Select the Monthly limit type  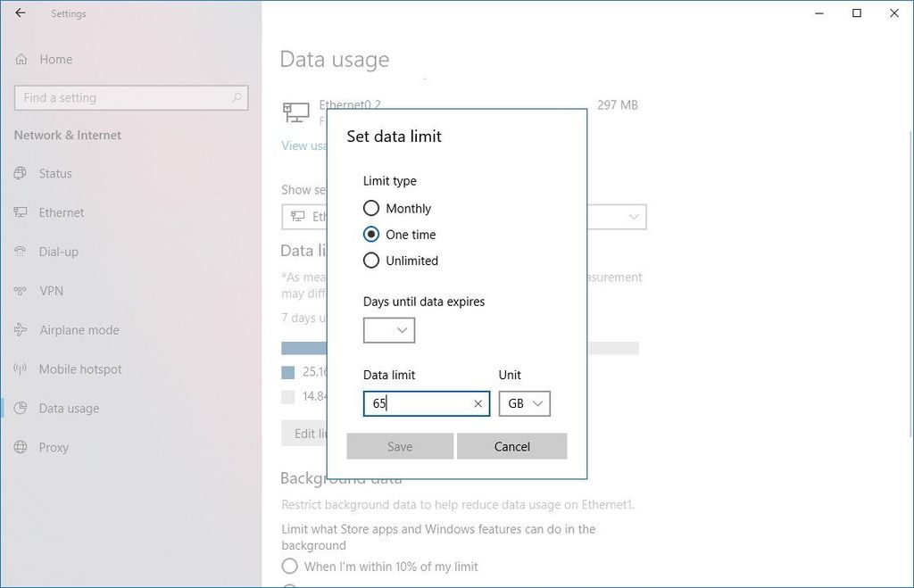pos(371,208)
